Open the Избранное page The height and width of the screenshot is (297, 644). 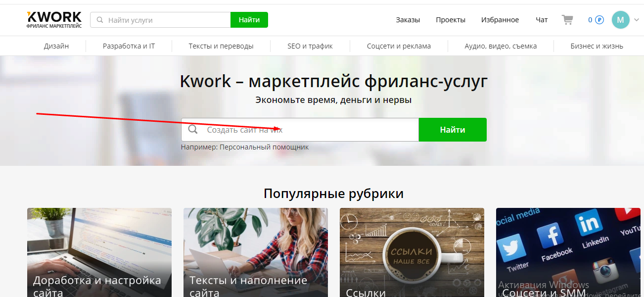pos(500,20)
